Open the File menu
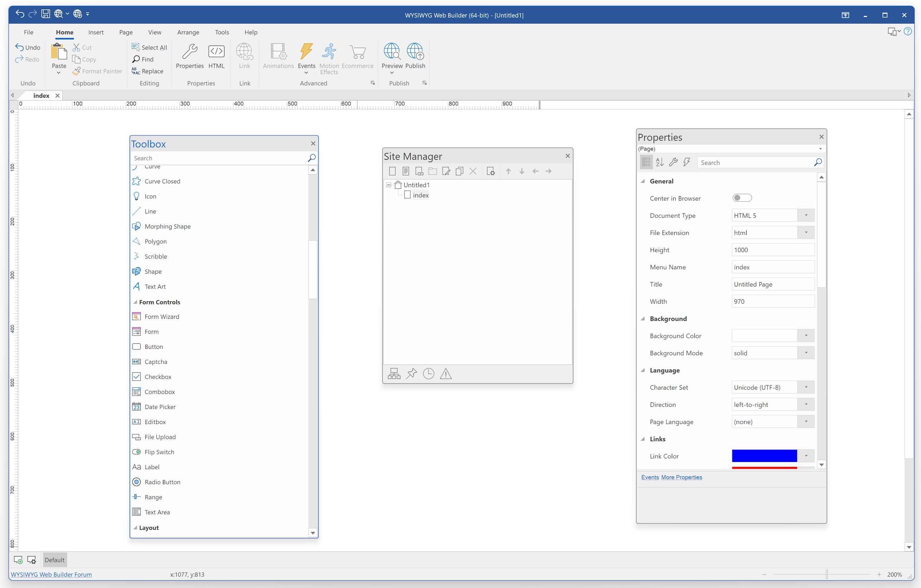The height and width of the screenshot is (588, 921). [28, 32]
